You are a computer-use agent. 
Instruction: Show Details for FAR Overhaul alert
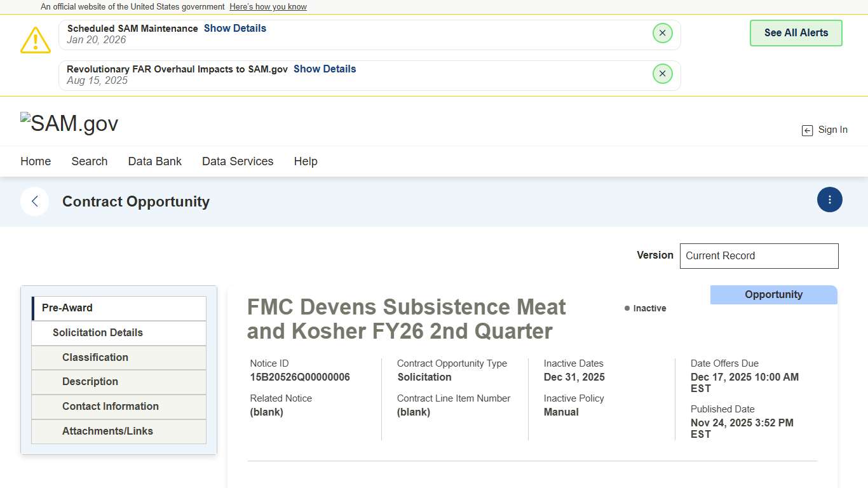pyautogui.click(x=324, y=69)
